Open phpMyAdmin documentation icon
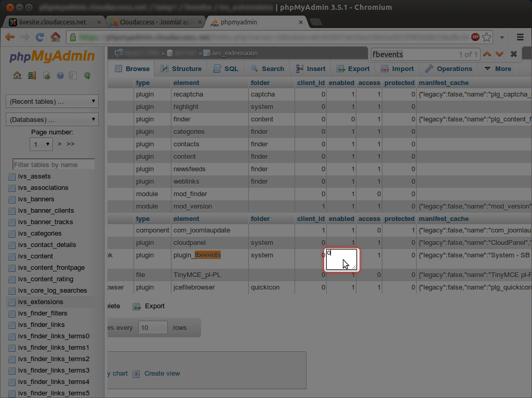This screenshot has width=532, height=398. pos(60,76)
